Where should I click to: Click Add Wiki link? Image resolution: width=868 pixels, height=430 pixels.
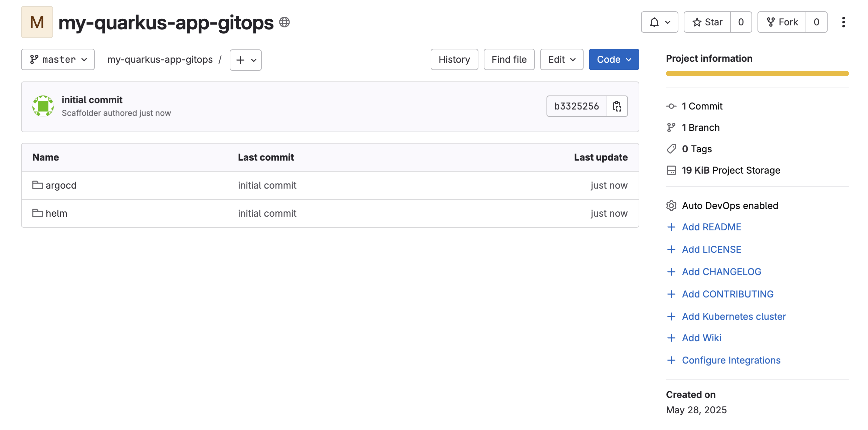701,338
